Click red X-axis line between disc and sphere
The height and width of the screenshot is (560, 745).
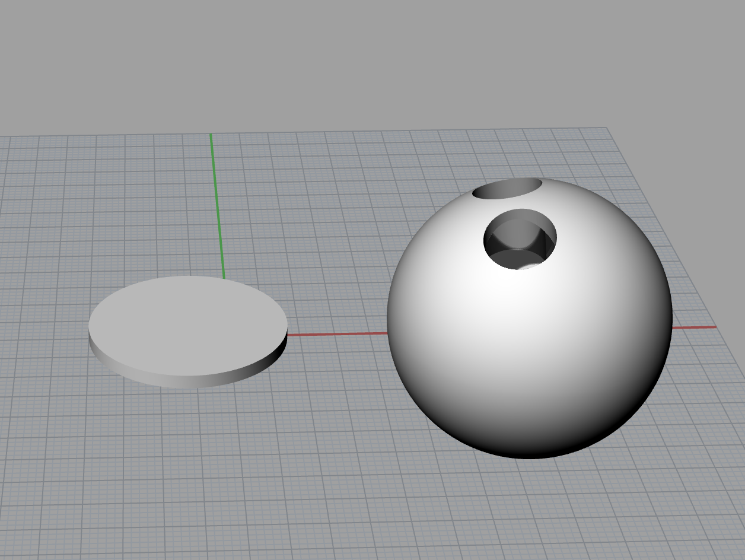pos(338,334)
